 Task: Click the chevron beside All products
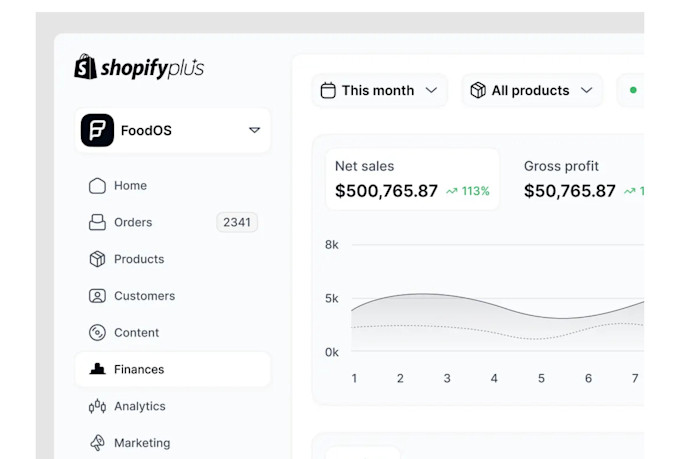pos(586,90)
